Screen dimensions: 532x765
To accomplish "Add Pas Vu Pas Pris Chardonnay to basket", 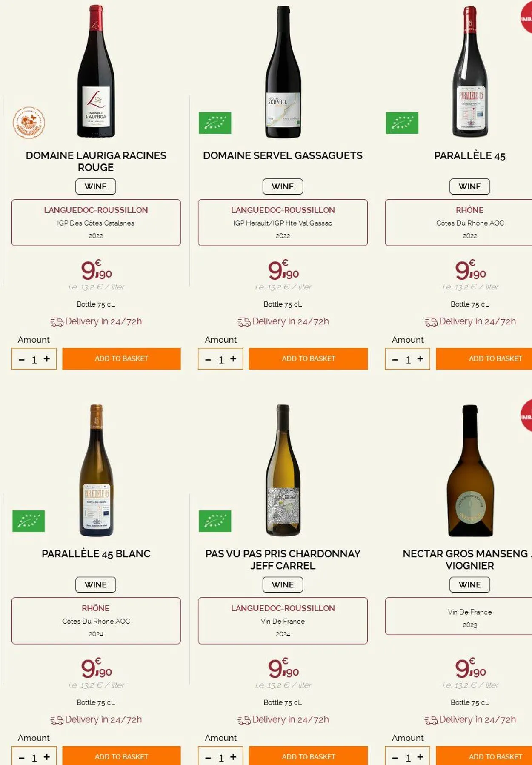I will [308, 756].
